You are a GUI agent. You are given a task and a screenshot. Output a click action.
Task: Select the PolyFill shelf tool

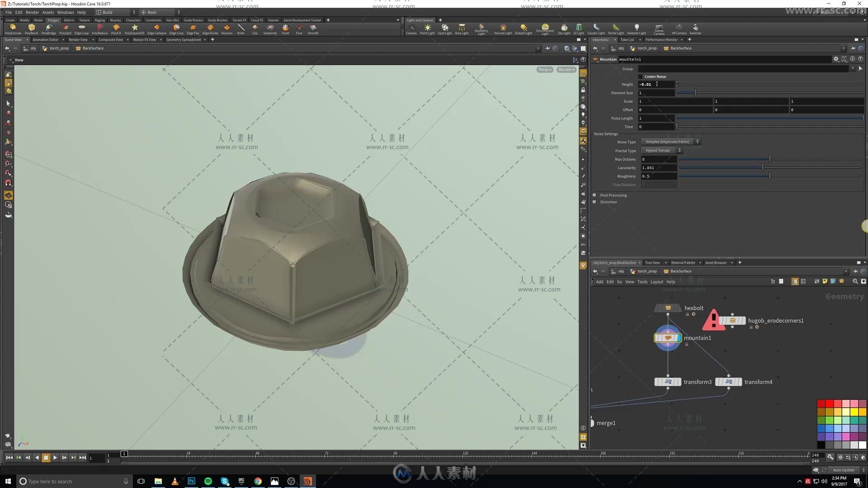coord(116,29)
